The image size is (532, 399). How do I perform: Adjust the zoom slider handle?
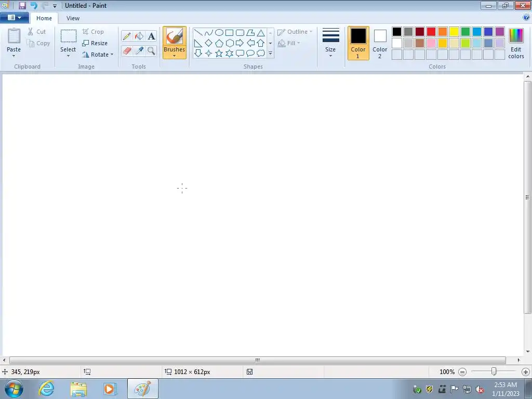494,371
